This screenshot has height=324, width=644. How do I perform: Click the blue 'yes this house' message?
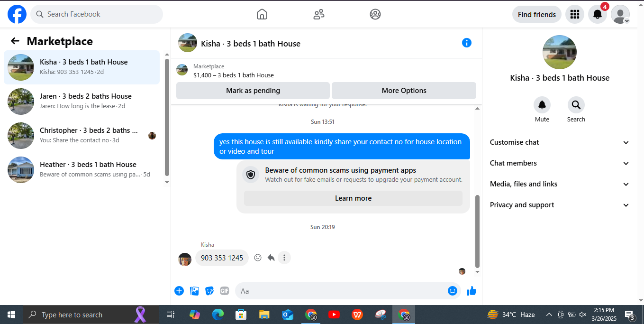pyautogui.click(x=342, y=147)
